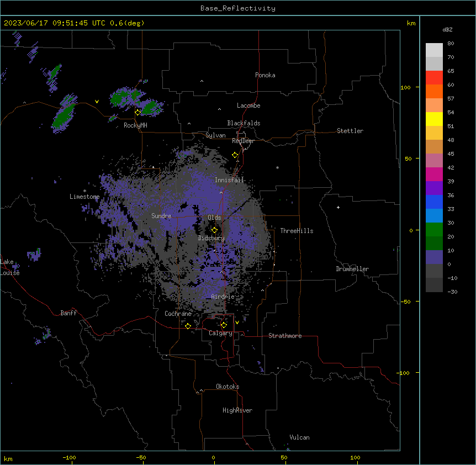Click the ThreeHills town label
This screenshot has width=476, height=465.
[297, 231]
